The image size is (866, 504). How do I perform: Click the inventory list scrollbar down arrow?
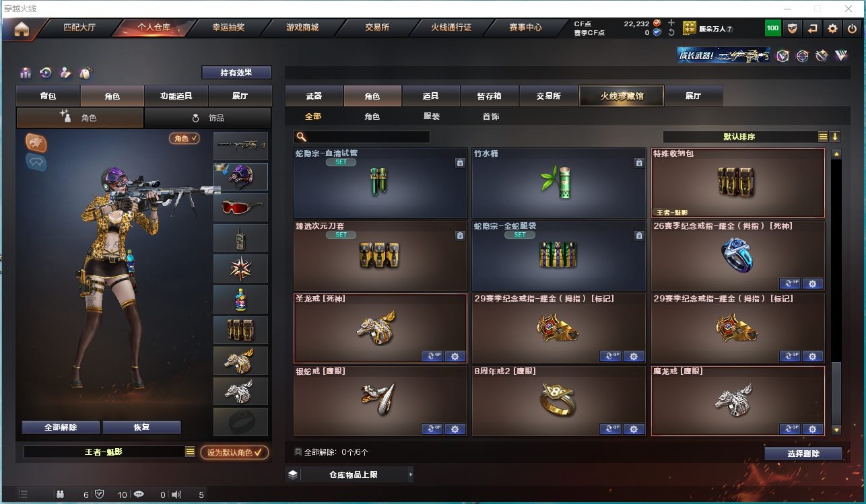[x=836, y=429]
